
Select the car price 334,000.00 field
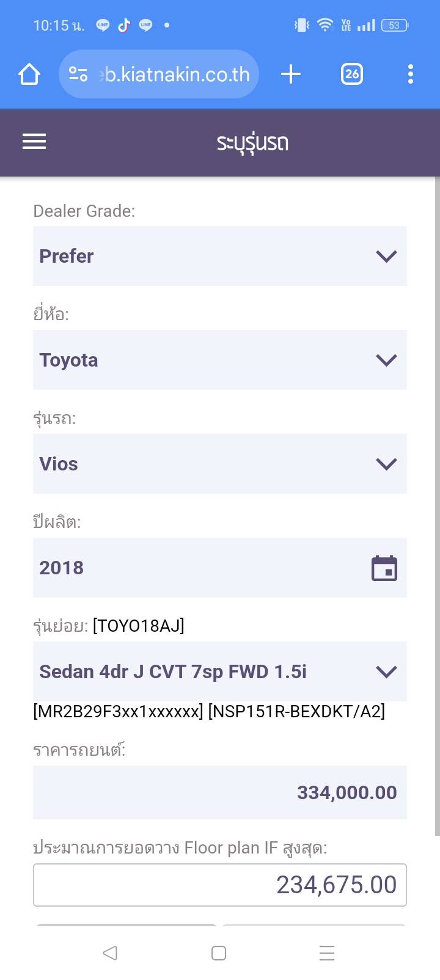click(x=220, y=792)
